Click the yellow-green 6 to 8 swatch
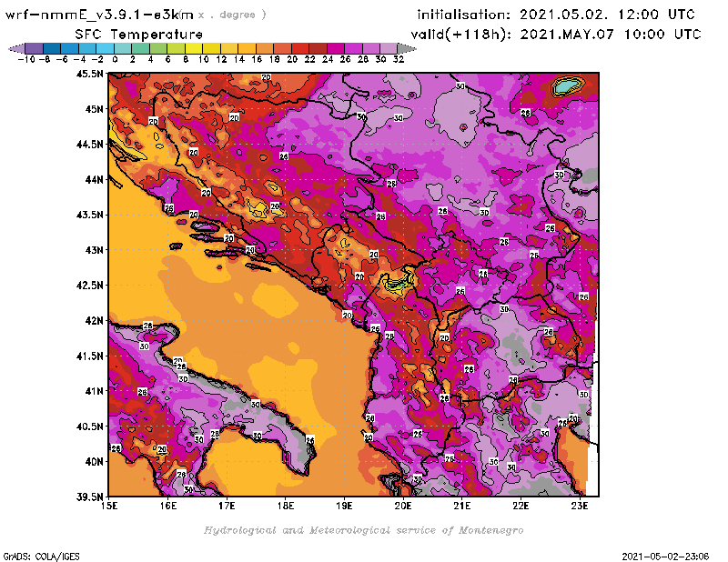Image resolution: width=728 pixels, height=562 pixels. (176, 48)
